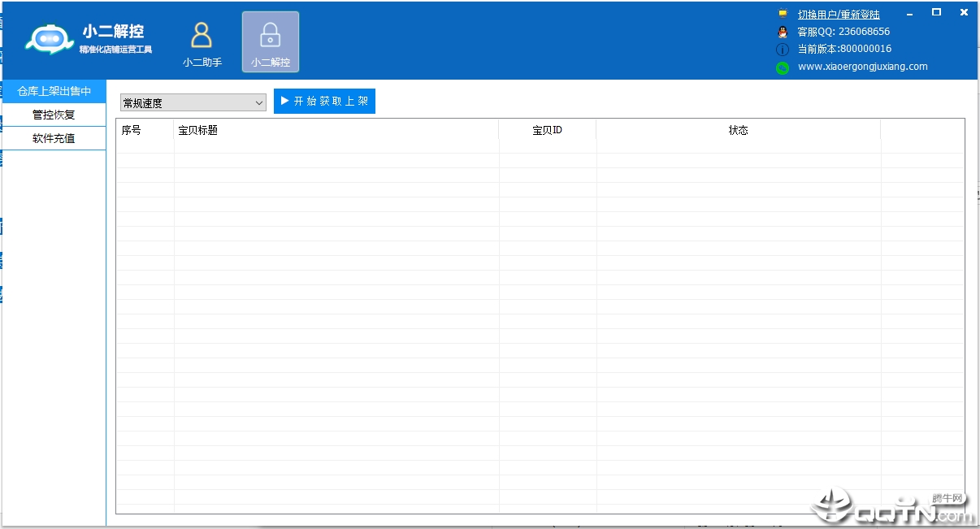Expand the speed combo box arrow
Screen dimensions: 980x529
(259, 102)
